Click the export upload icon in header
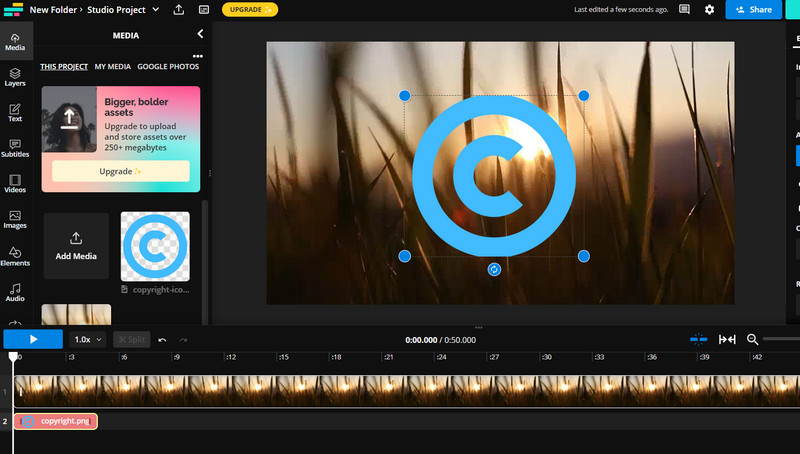This screenshot has width=800, height=454. pyautogui.click(x=178, y=10)
